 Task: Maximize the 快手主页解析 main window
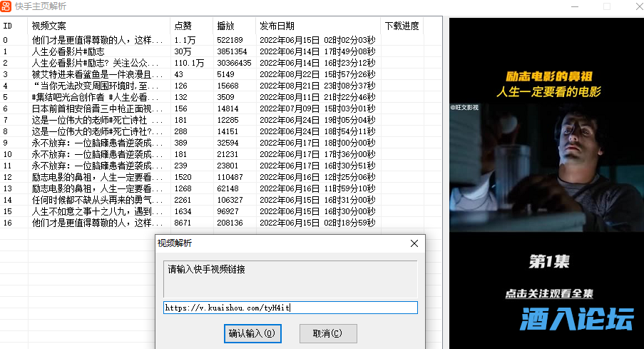pos(607,6)
